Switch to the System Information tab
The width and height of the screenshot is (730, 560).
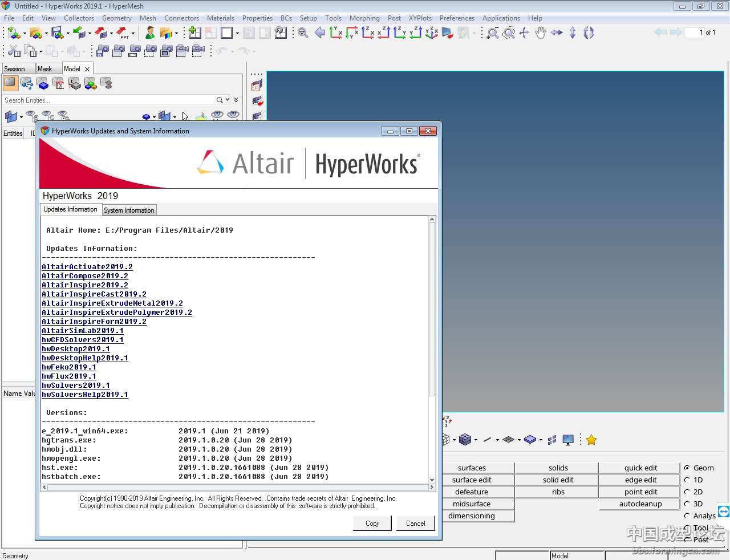129,210
